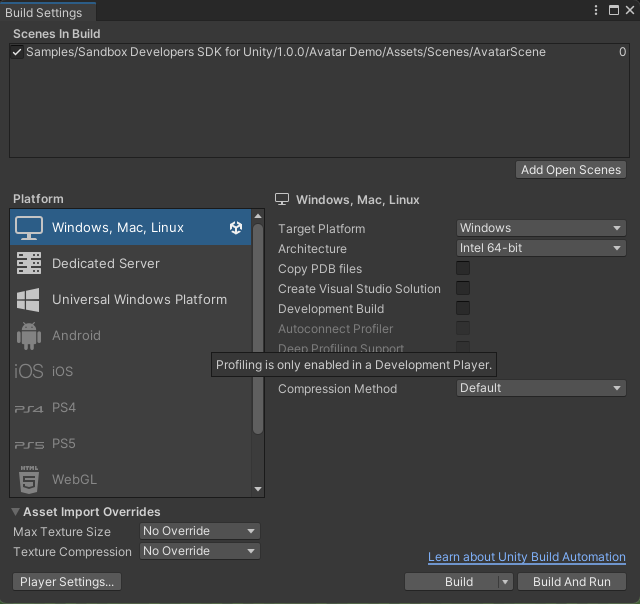Click the Universal Windows Platform logo icon

click(x=28, y=300)
